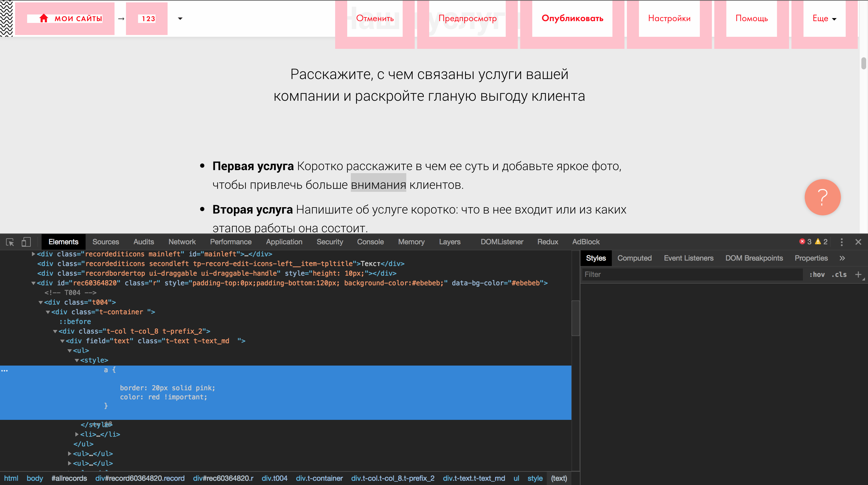Viewport: 868px width, 485px height.
Task: Collapse the div class t004 node
Action: [x=41, y=303]
